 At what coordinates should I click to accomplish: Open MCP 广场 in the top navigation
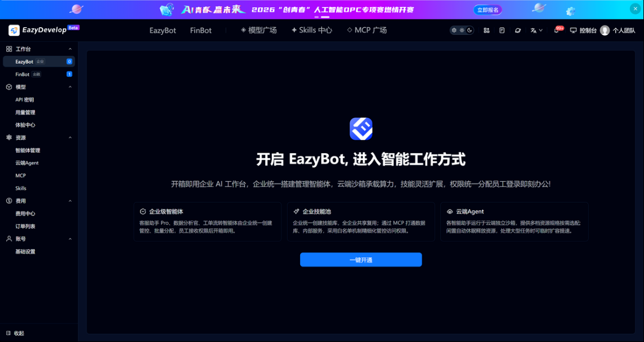(367, 30)
